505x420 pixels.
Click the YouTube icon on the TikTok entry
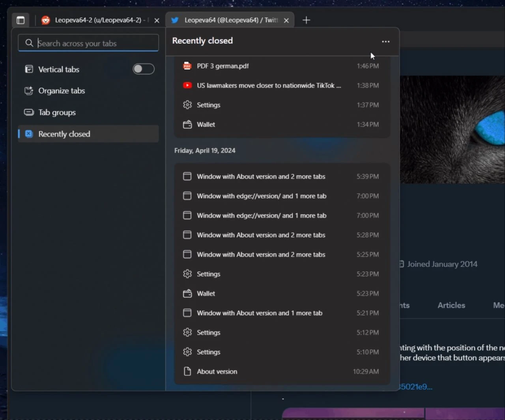tap(187, 85)
